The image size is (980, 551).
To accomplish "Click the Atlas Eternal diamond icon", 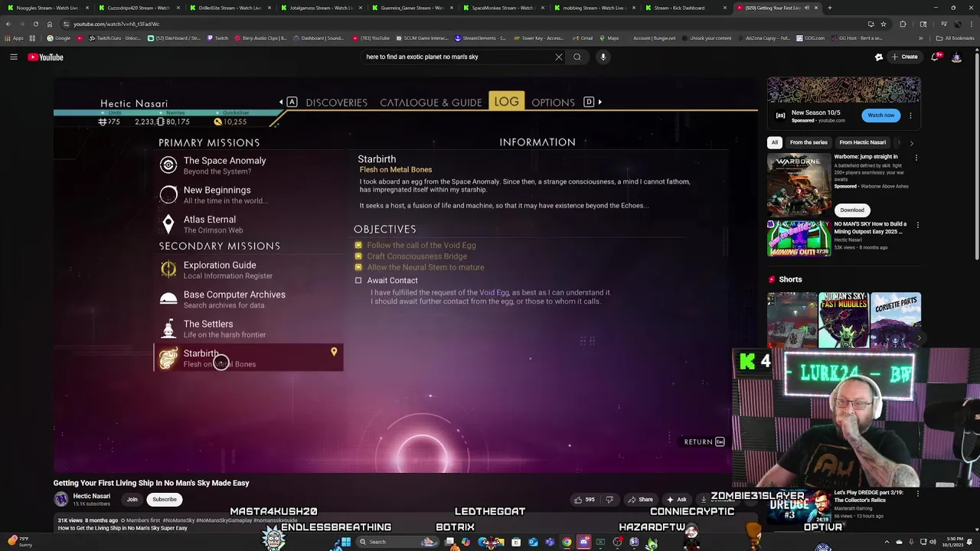I will [x=168, y=224].
